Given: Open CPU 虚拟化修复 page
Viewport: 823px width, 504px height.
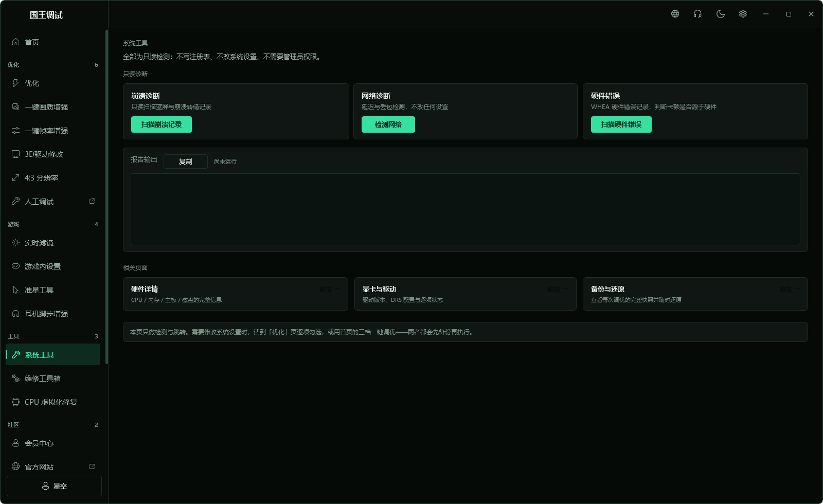Looking at the screenshot, I should coord(53,402).
